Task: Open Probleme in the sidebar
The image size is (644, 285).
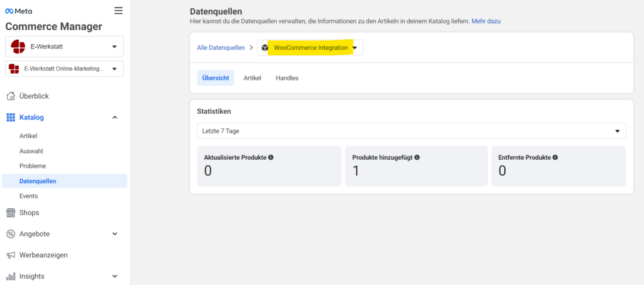Action: click(33, 166)
